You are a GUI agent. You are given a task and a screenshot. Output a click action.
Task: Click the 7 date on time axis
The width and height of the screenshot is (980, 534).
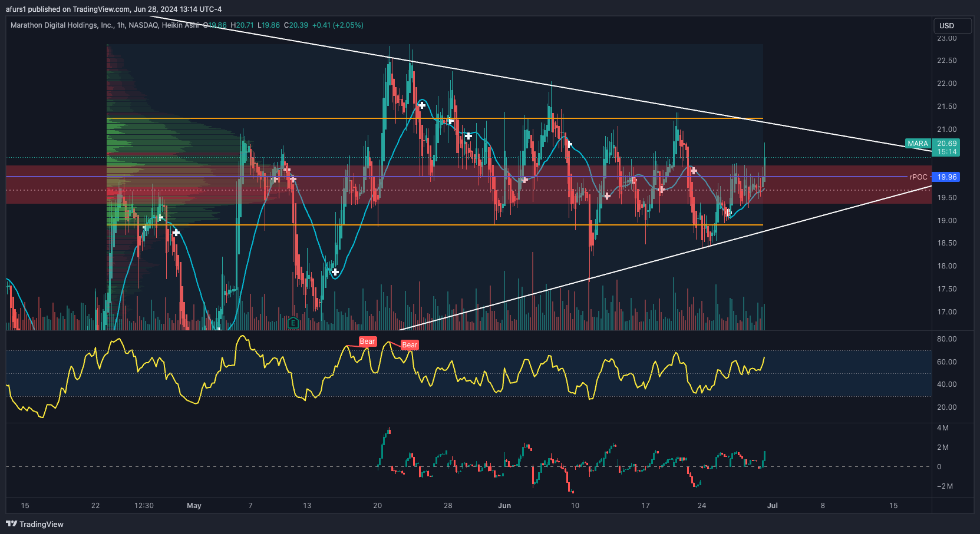(250, 506)
